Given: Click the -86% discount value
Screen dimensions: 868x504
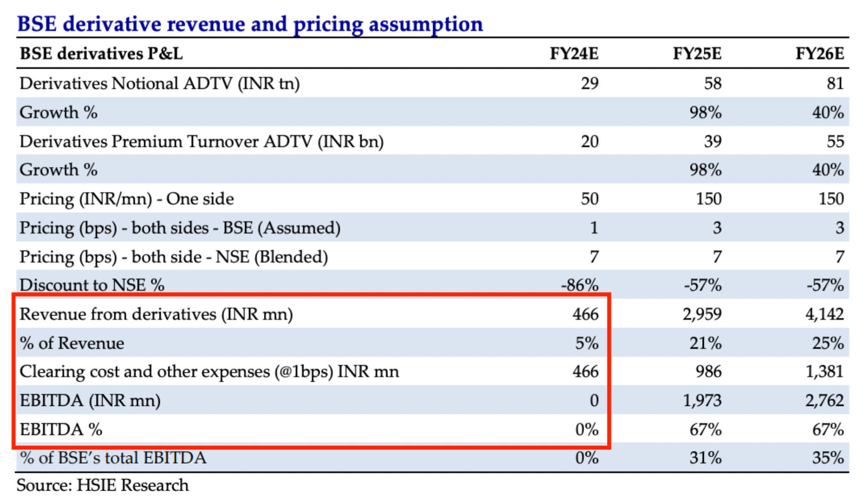Looking at the screenshot, I should coord(580,285).
